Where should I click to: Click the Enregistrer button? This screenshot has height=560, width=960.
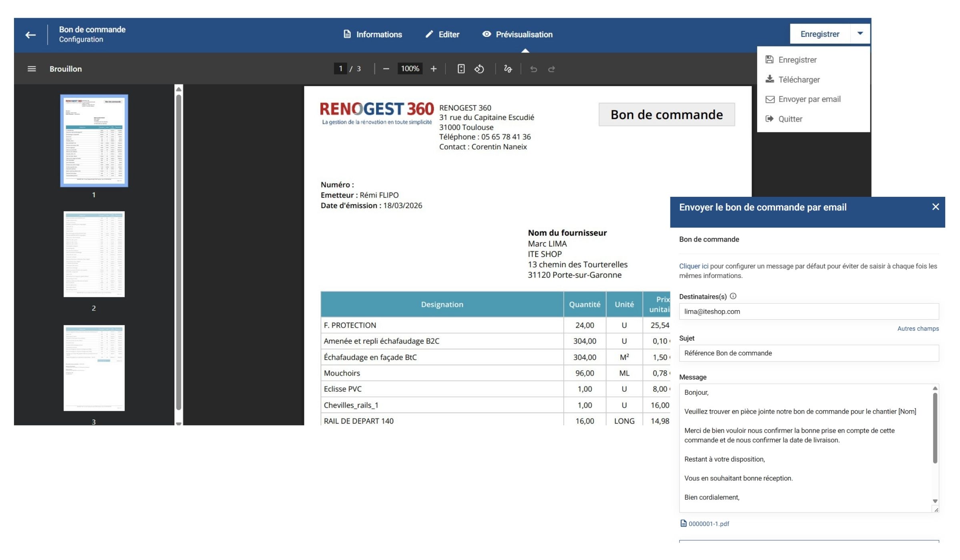pos(820,34)
